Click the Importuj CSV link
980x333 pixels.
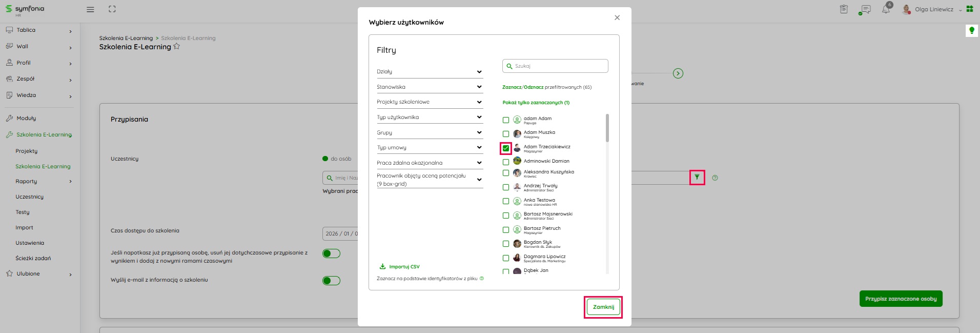[x=404, y=267]
